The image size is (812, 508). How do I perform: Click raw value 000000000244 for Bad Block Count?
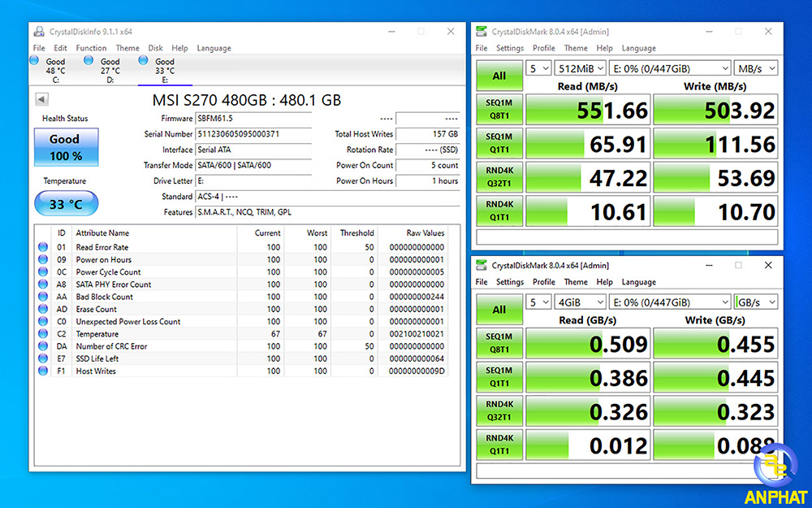417,297
